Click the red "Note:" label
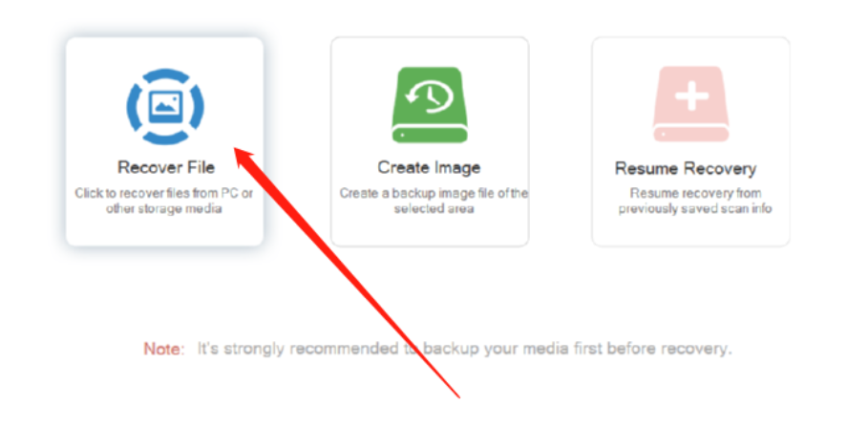The image size is (868, 427). coord(164,349)
